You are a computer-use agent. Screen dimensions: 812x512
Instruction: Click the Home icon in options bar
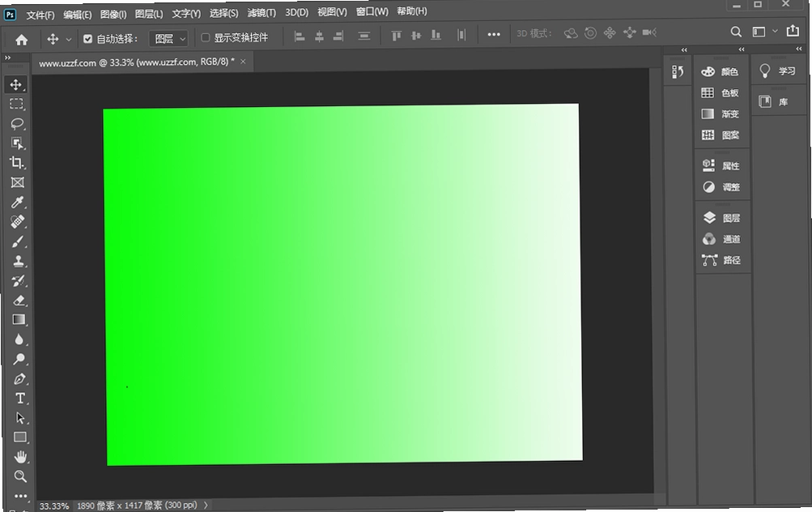[x=22, y=40]
